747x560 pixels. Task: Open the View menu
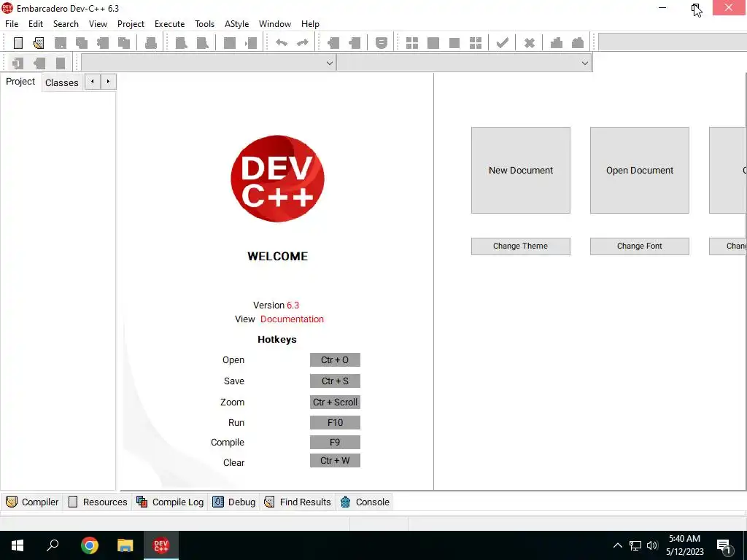pos(98,24)
